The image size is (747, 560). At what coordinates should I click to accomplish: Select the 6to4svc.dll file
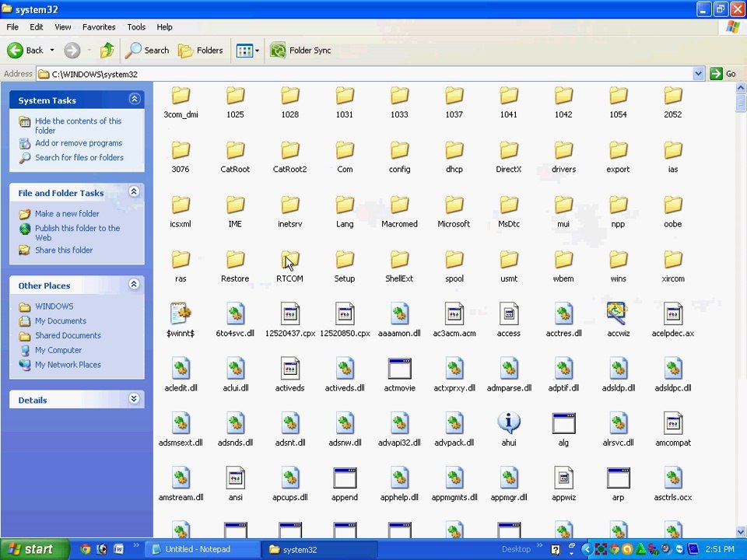point(235,321)
